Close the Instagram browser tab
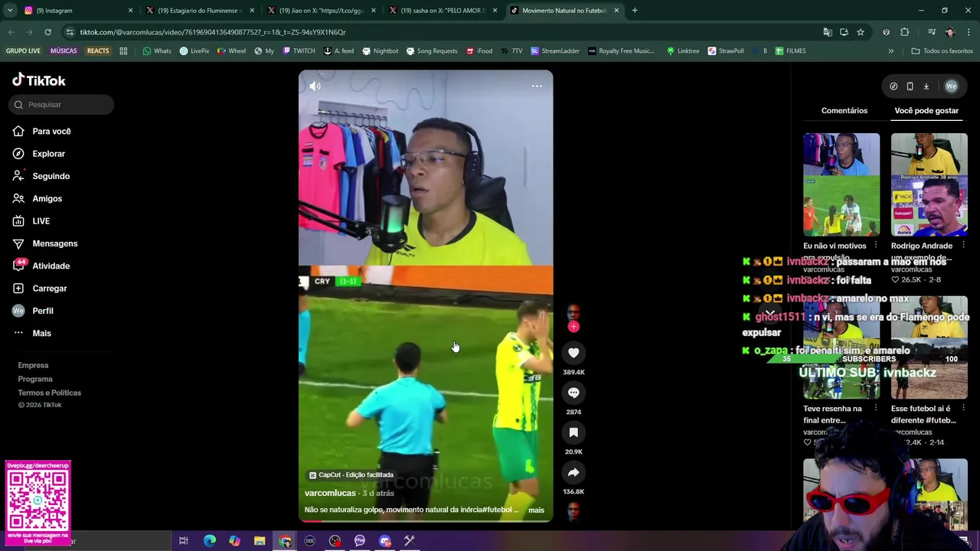Viewport: 980px width, 551px height. tap(130, 11)
